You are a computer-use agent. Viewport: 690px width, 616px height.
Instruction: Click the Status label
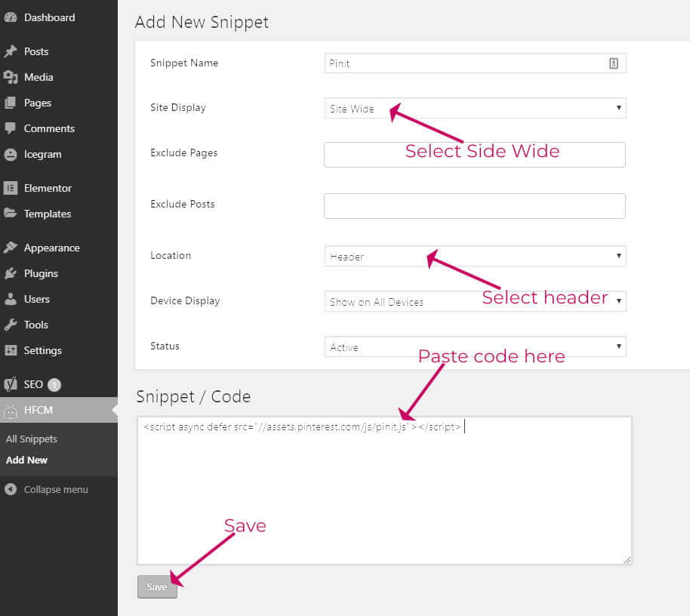point(165,346)
